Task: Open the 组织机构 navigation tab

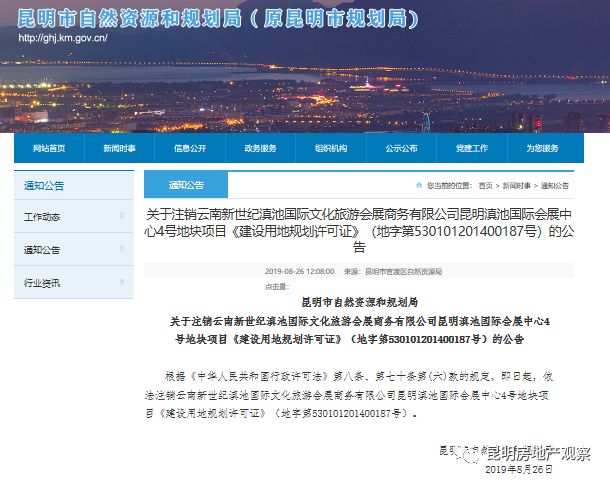Action: [x=331, y=148]
